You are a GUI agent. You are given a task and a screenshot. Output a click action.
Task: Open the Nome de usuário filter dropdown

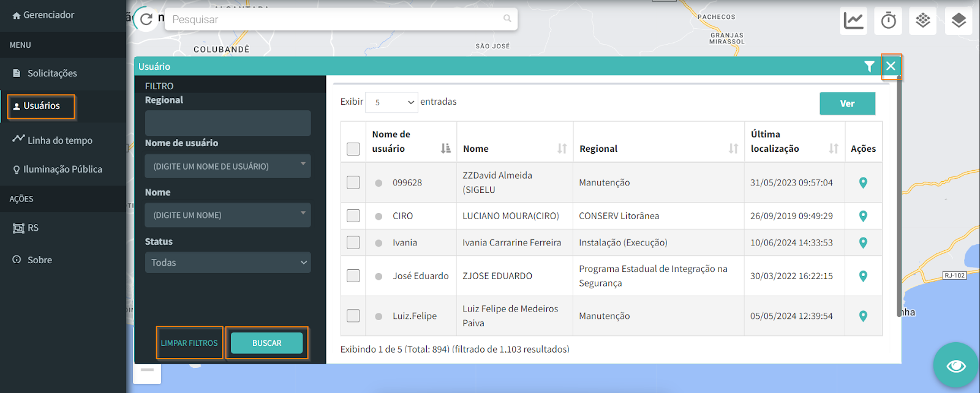click(x=228, y=166)
